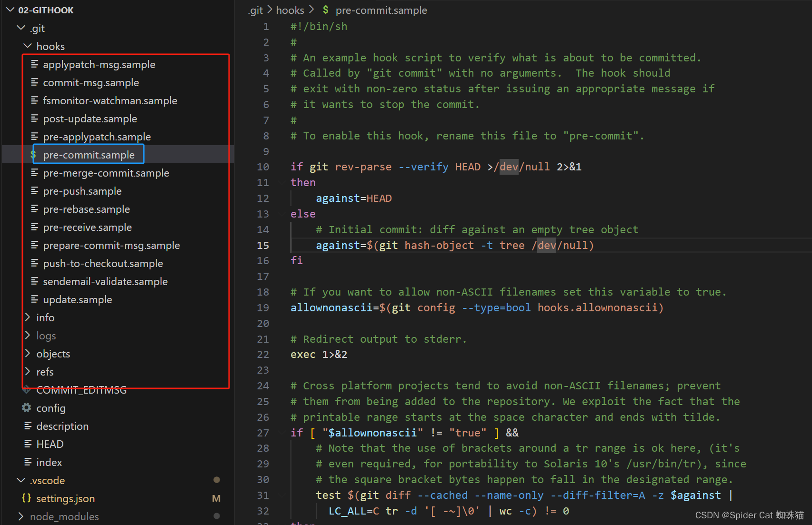Click the shell icon of pre-commit.sample in explorer

click(33, 155)
